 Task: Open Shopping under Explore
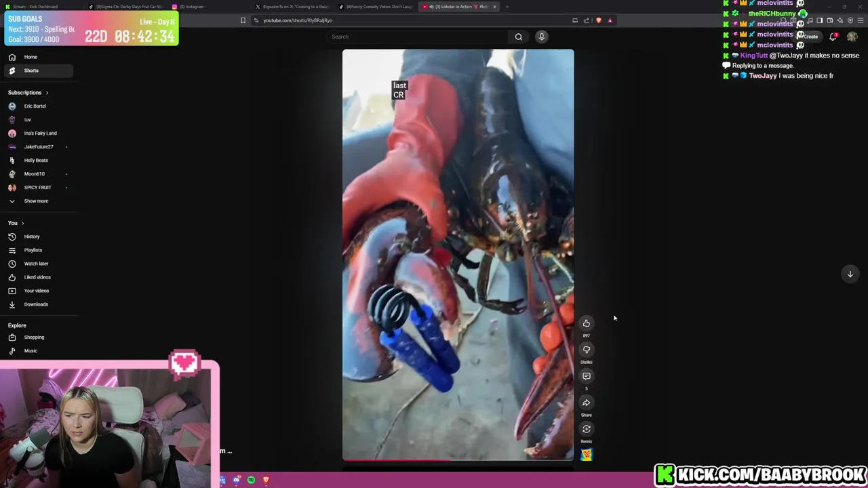38,338
